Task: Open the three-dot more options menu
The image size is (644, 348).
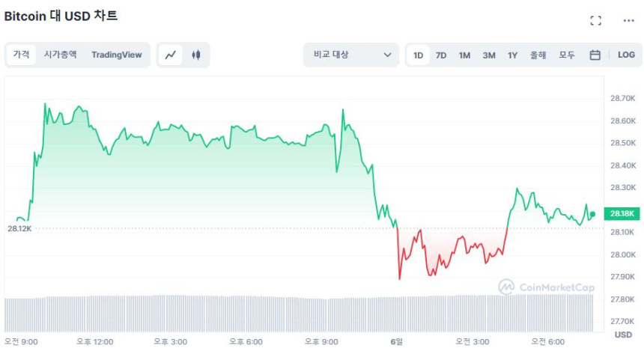Action: (628, 21)
